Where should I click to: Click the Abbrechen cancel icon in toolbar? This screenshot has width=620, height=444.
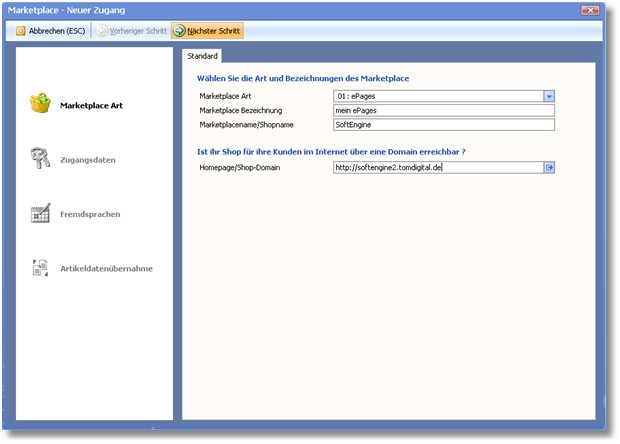[21, 31]
